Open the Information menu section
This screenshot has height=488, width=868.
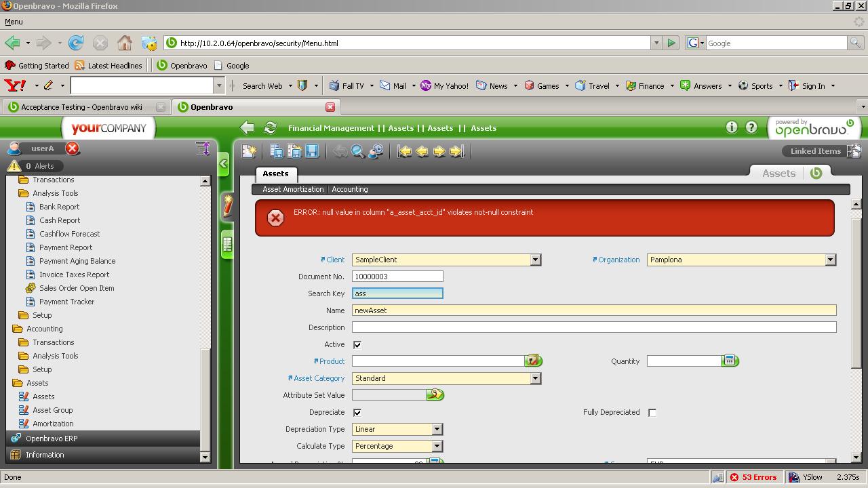pyautogui.click(x=103, y=455)
